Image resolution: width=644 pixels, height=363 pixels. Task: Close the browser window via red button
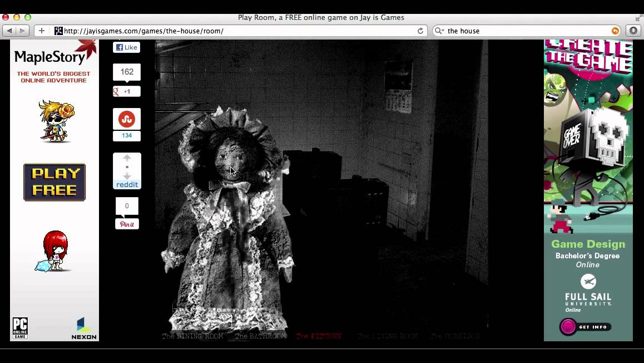(6, 17)
